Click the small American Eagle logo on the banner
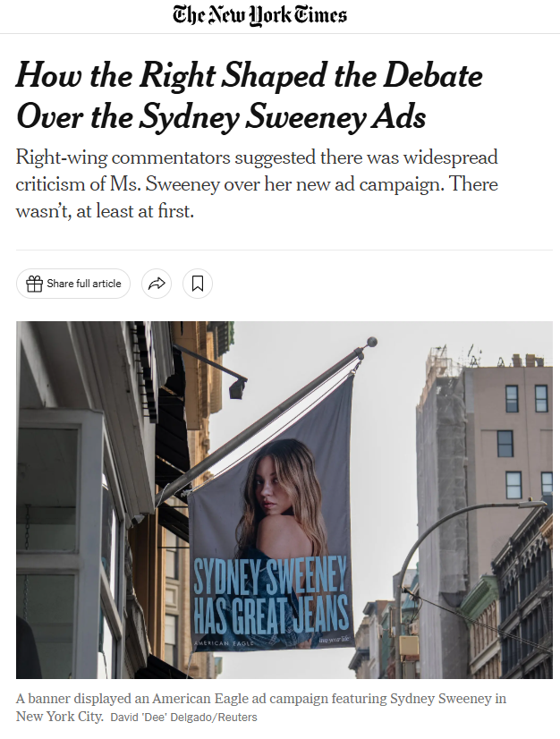The height and width of the screenshot is (739, 560). click(225, 643)
